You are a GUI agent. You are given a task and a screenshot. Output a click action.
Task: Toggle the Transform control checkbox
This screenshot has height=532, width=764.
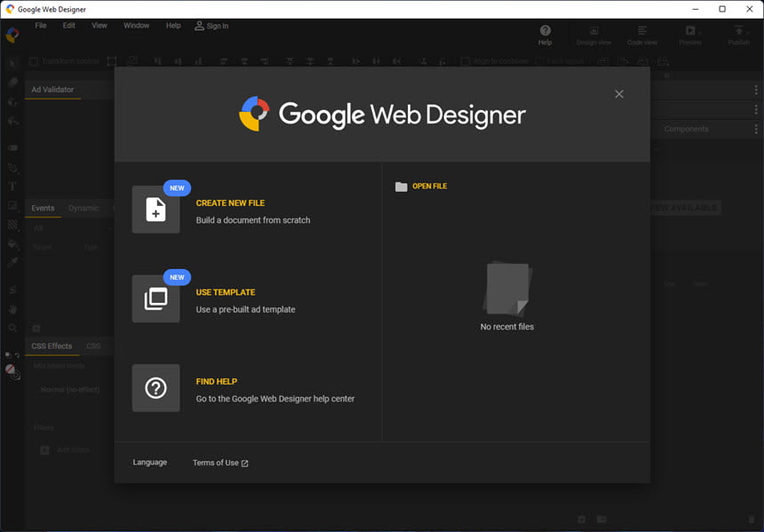[34, 61]
